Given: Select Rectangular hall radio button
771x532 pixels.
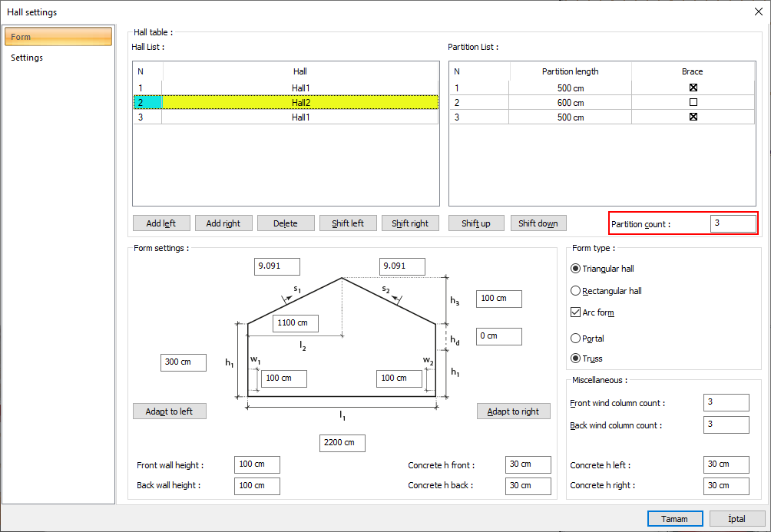Looking at the screenshot, I should click(x=576, y=291).
